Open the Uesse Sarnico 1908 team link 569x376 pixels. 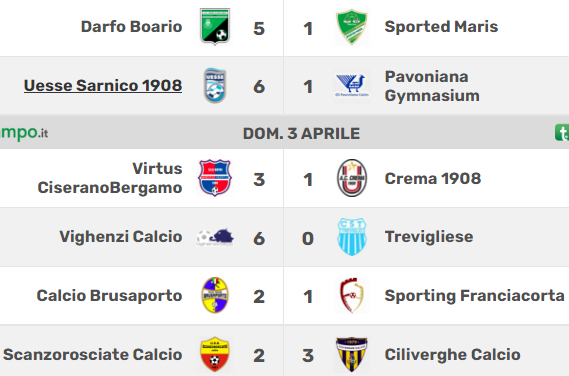coord(103,86)
